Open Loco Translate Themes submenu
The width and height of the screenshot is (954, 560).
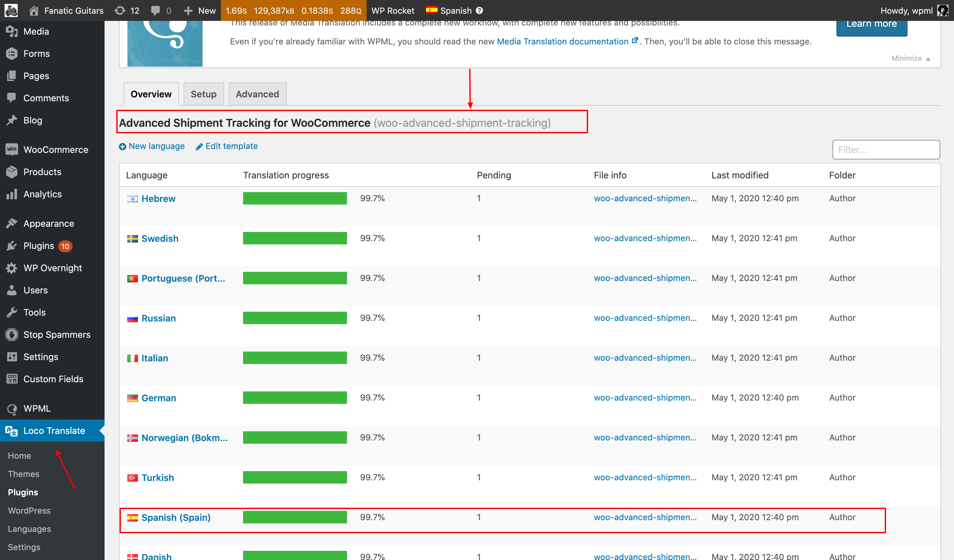24,474
